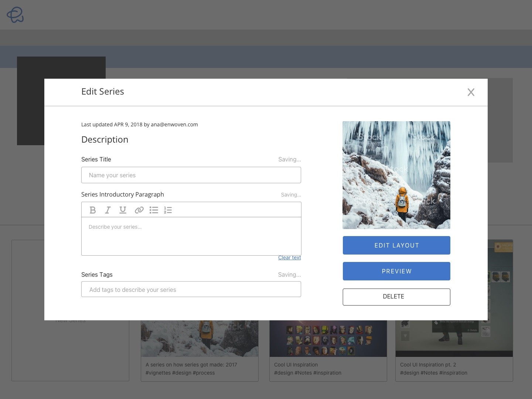Insert a hyperlink using link icon
Image resolution: width=532 pixels, height=399 pixels.
click(139, 210)
